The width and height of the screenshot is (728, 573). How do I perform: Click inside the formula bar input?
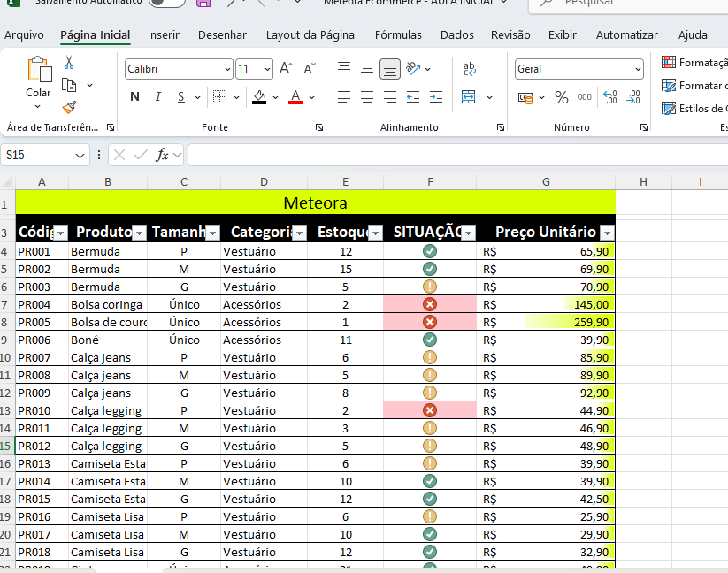click(x=458, y=155)
